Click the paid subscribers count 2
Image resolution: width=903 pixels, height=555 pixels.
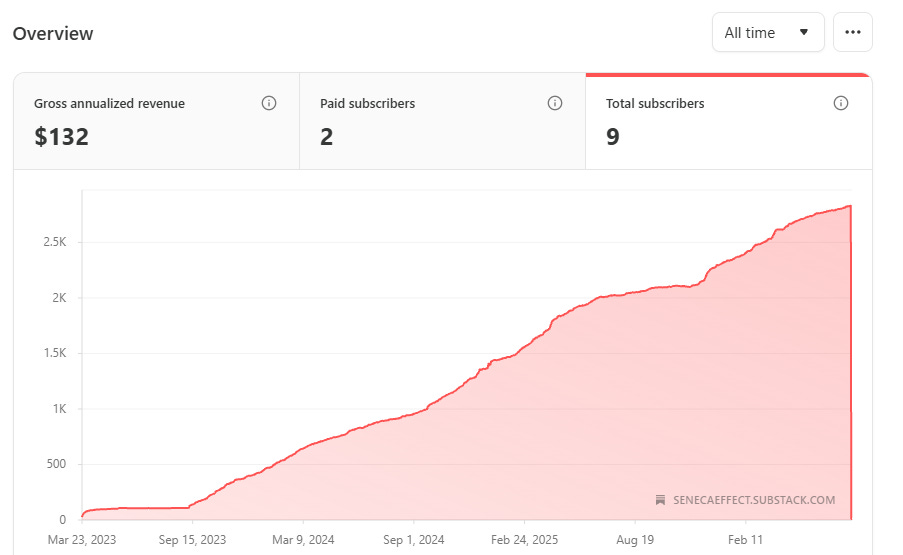point(327,137)
